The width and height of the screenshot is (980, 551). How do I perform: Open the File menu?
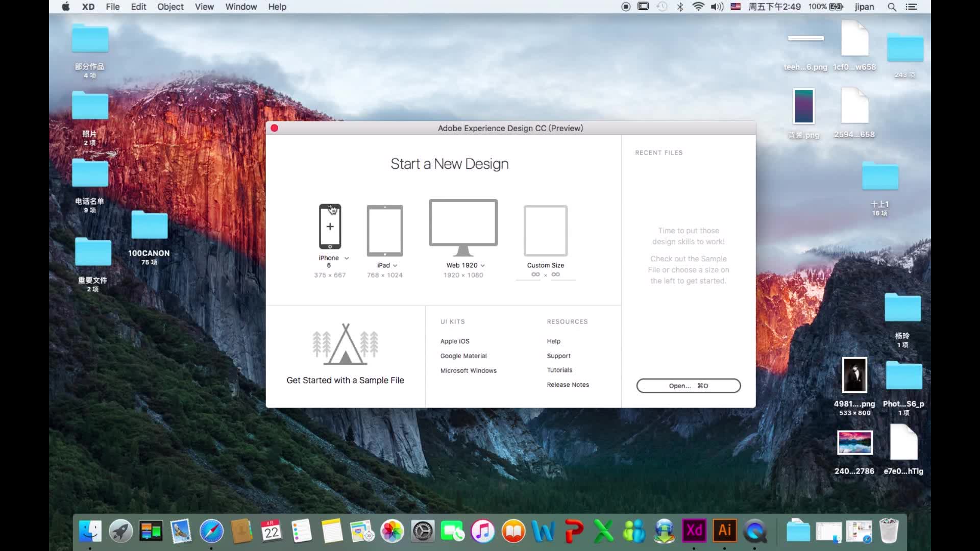[x=112, y=7]
